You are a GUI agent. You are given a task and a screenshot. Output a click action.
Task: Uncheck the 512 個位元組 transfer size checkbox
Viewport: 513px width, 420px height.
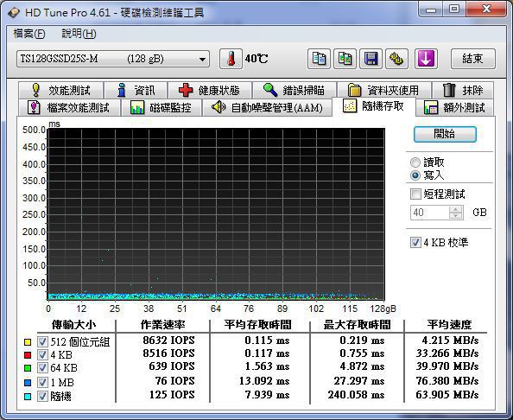(42, 341)
